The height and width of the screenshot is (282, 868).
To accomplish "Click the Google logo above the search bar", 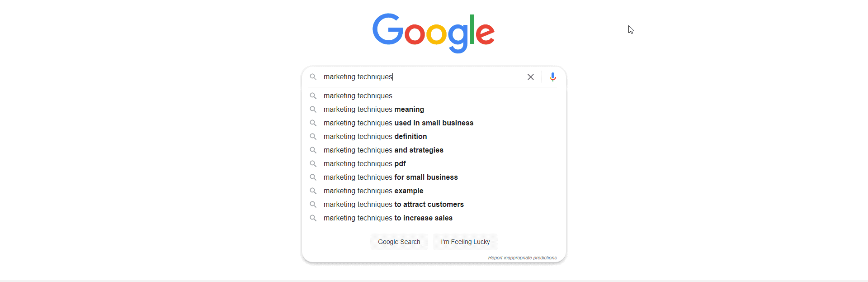I will point(434,33).
